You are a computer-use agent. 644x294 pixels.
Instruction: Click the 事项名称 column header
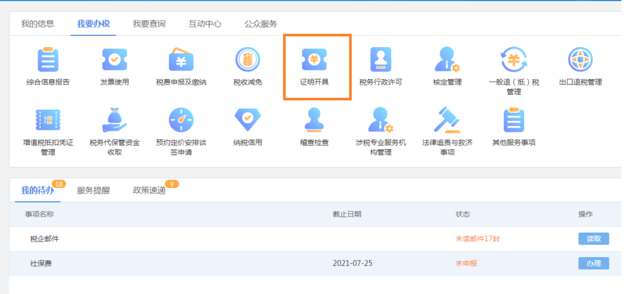(x=39, y=214)
